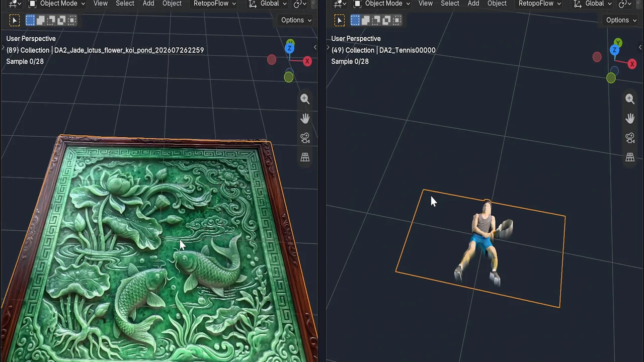Click the zoom magnifier icon in right viewport

630,99
